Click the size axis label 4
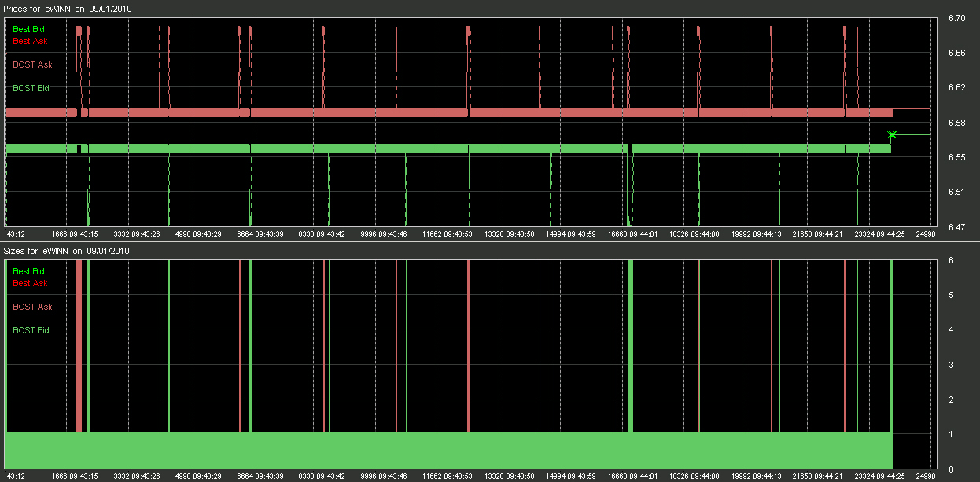The width and height of the screenshot is (980, 482). click(951, 330)
